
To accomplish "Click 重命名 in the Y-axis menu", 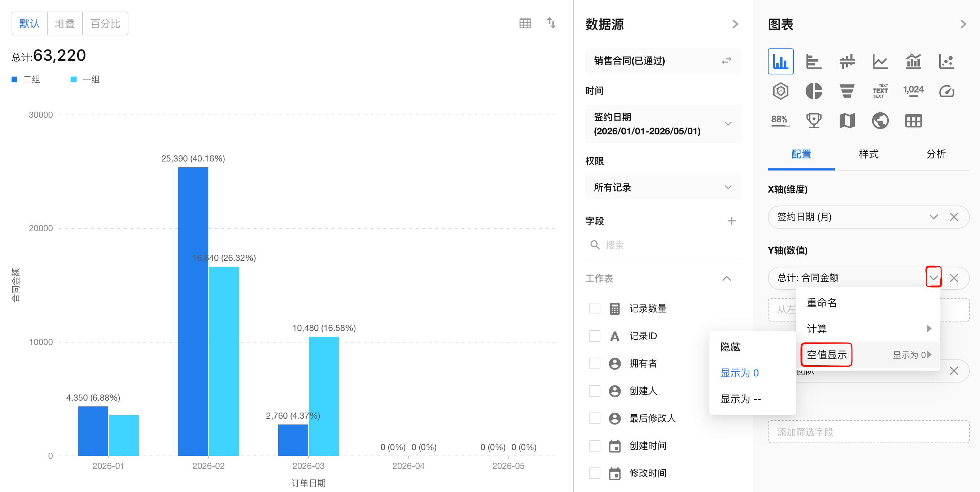I will [822, 303].
